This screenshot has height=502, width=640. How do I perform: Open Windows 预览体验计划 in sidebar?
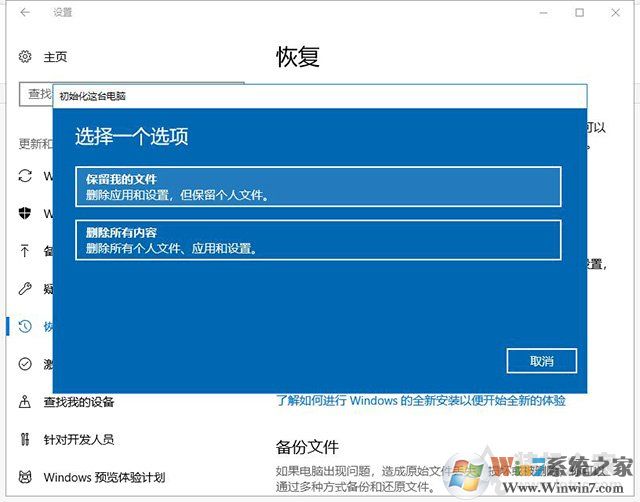[x=104, y=477]
